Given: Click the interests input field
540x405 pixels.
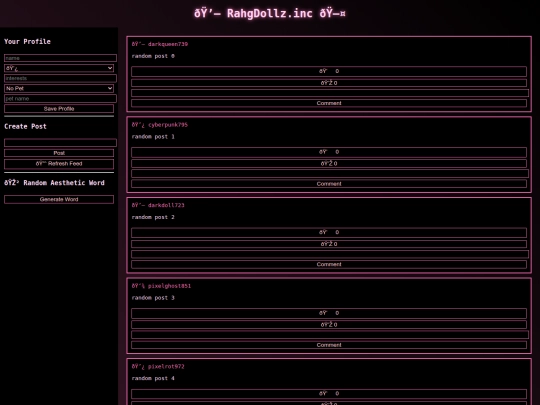Looking at the screenshot, I should pos(60,78).
